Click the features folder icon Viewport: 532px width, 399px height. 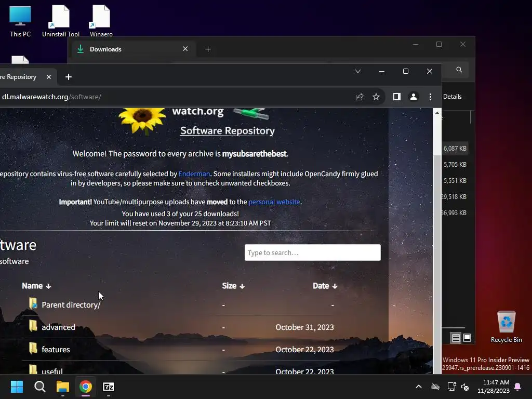point(33,349)
